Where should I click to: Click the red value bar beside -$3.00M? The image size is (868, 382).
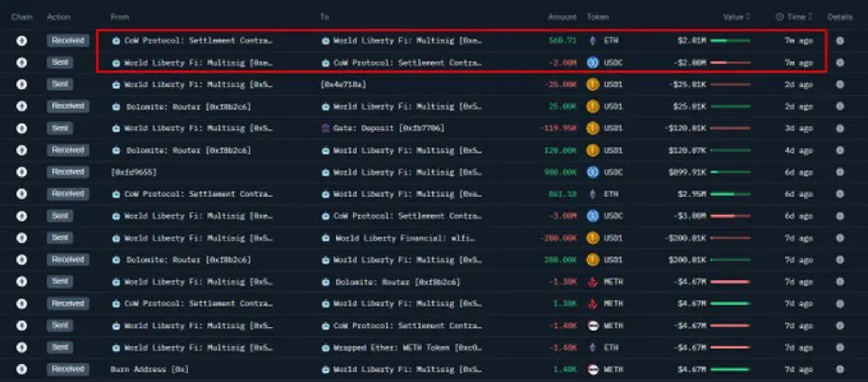[730, 216]
